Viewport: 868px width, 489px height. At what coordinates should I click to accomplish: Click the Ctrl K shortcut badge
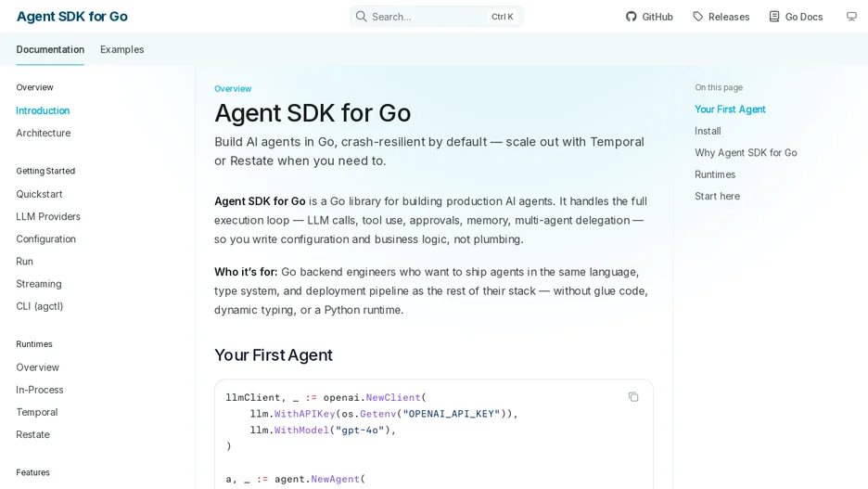pyautogui.click(x=502, y=17)
